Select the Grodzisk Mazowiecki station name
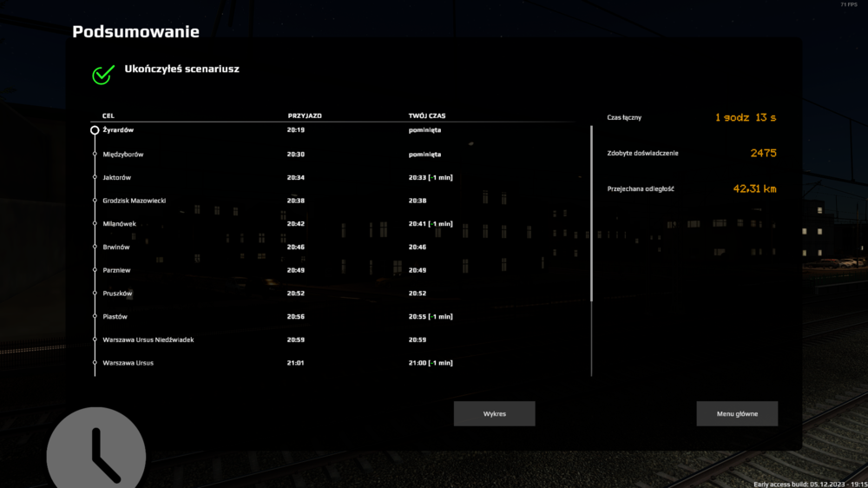868x488 pixels. click(x=134, y=201)
